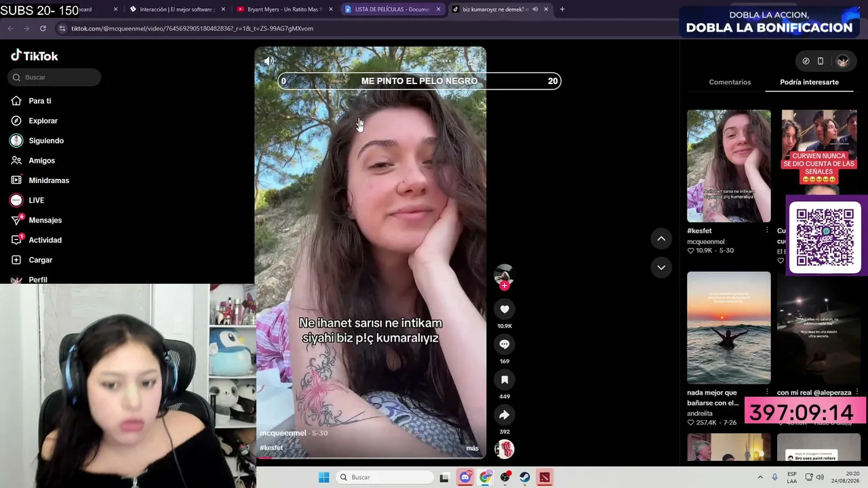This screenshot has width=868, height=488.
Task: Select the Podría interesarte tab
Action: click(809, 82)
